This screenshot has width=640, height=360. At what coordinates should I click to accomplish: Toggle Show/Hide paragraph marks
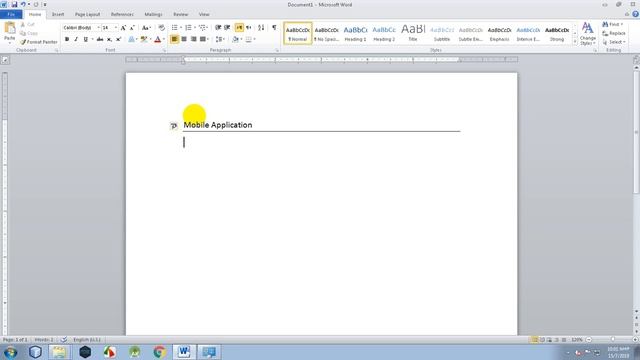pos(274,28)
